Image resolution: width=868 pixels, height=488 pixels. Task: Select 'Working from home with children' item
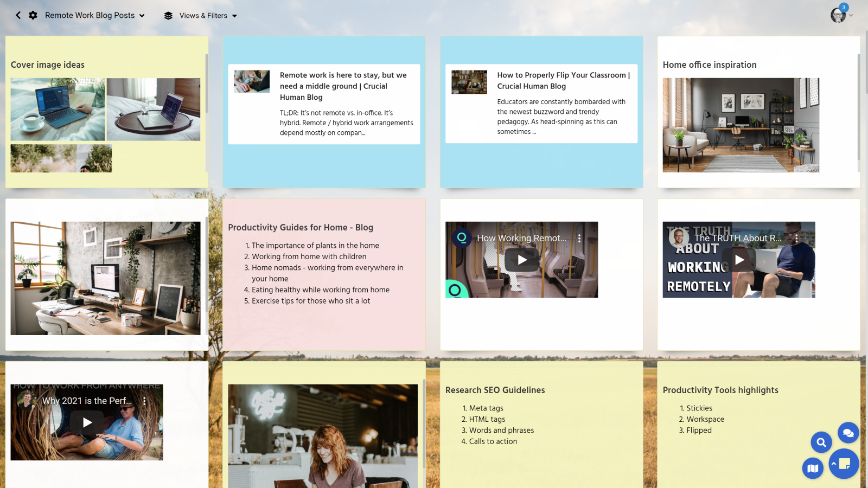tap(309, 256)
